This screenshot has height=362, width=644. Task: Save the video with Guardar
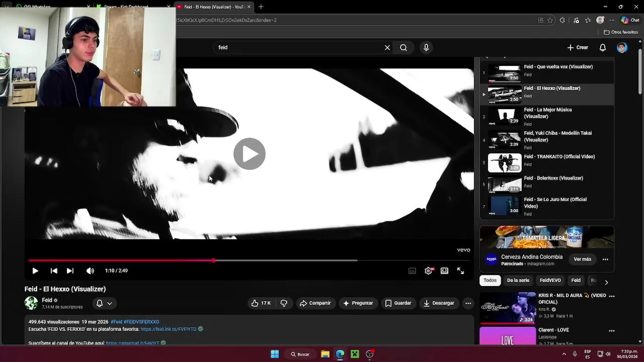click(398, 303)
